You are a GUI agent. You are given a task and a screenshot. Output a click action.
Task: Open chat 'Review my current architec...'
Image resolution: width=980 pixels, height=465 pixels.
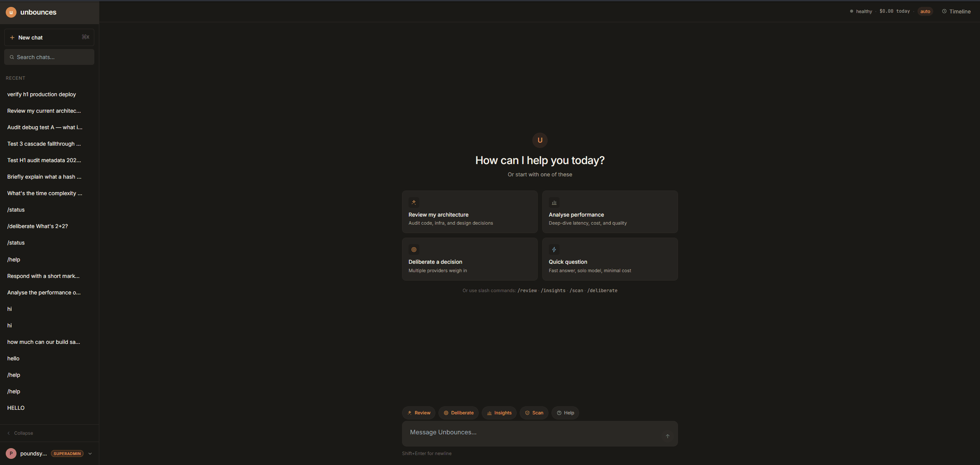49,111
